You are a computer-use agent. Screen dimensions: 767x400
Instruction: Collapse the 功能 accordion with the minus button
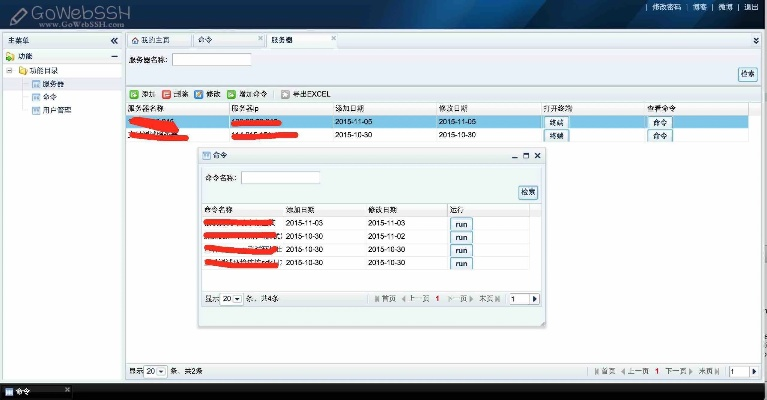(x=114, y=57)
